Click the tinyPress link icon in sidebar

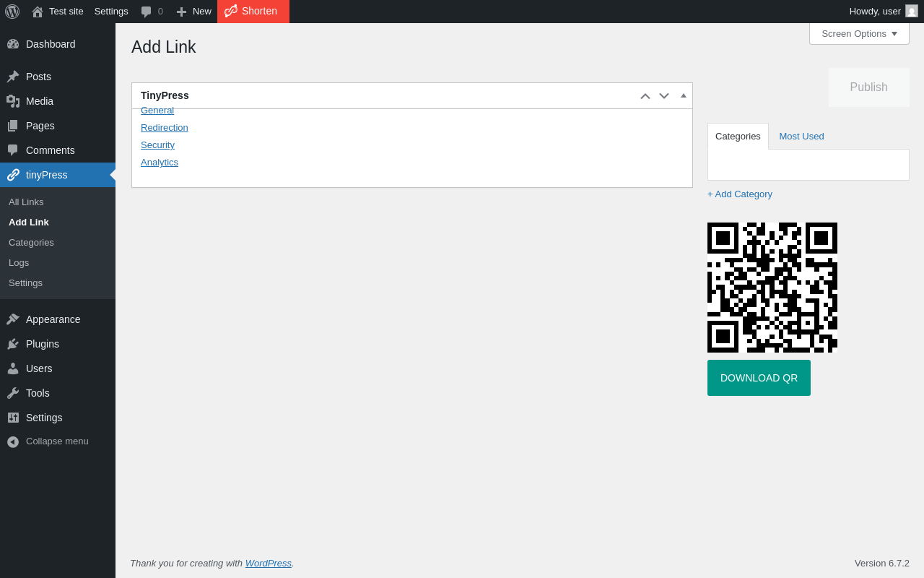pos(13,175)
